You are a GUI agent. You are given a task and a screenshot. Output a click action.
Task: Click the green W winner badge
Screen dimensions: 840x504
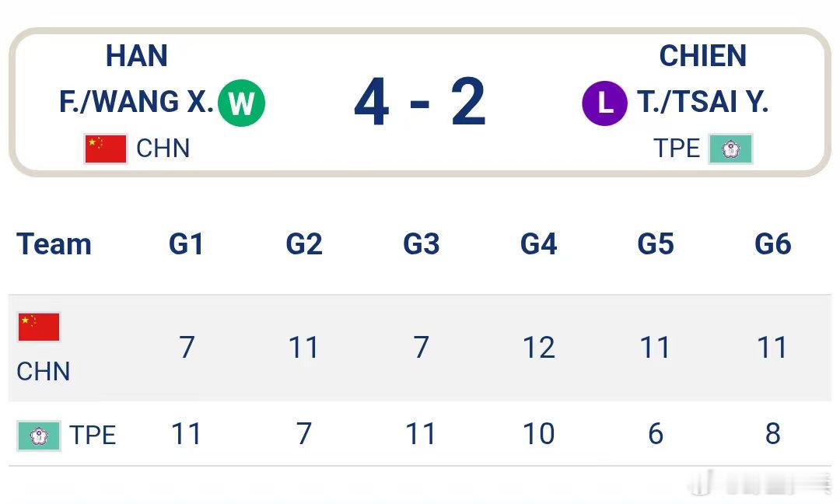242,103
